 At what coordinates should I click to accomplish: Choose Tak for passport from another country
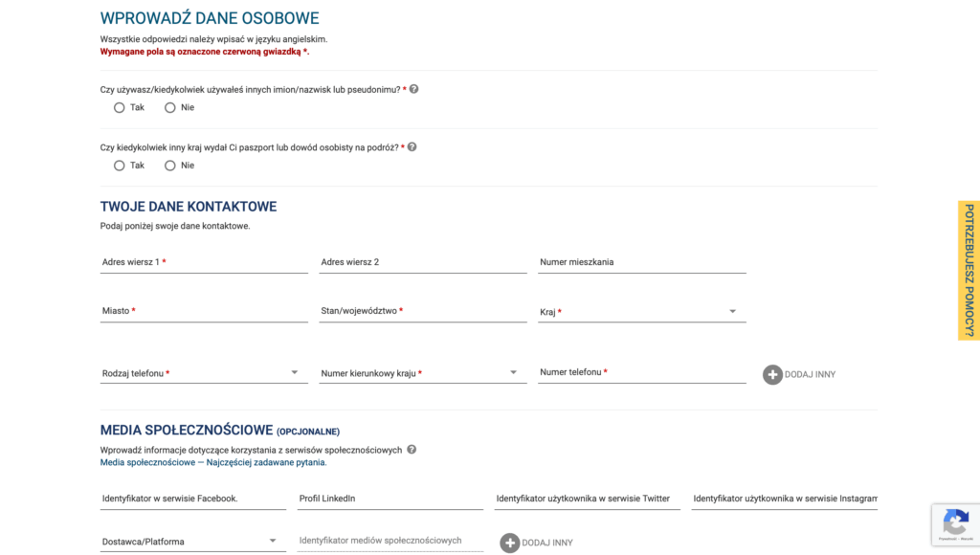[x=120, y=166]
